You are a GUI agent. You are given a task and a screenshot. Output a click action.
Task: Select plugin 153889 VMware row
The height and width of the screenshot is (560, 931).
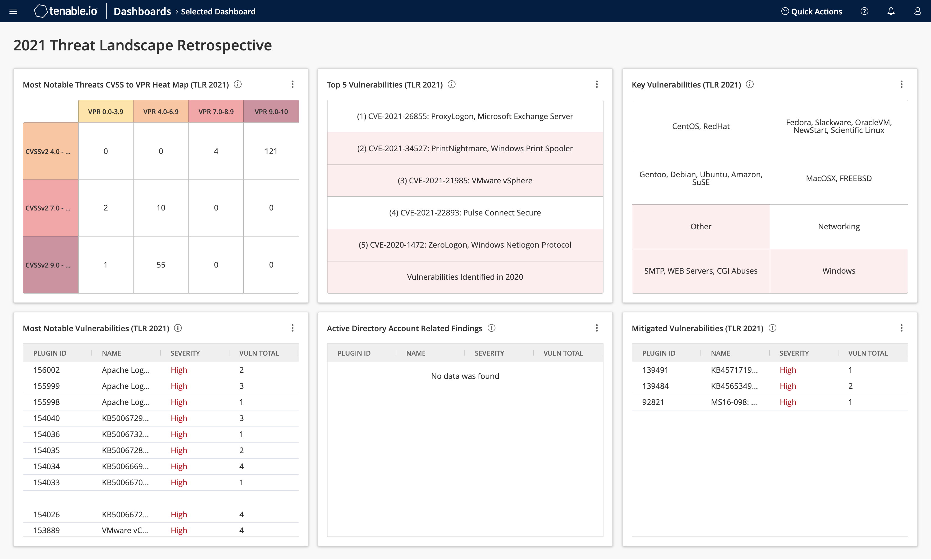tap(161, 530)
